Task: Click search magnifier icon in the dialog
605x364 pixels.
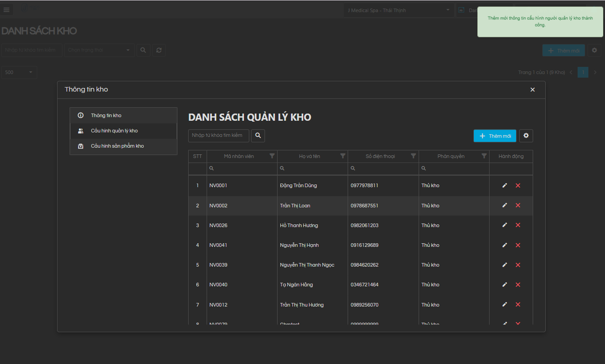Action: [x=258, y=136]
